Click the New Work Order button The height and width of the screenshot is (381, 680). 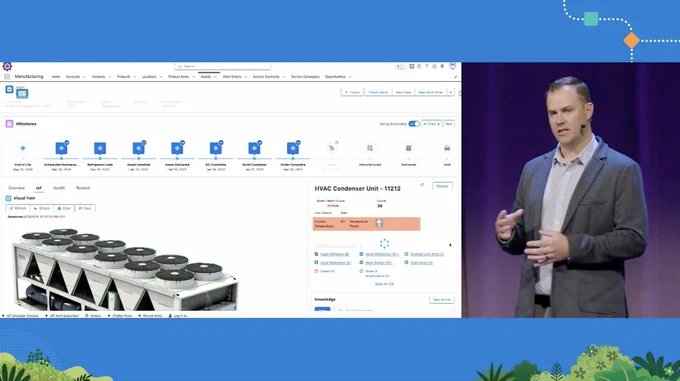tap(430, 92)
